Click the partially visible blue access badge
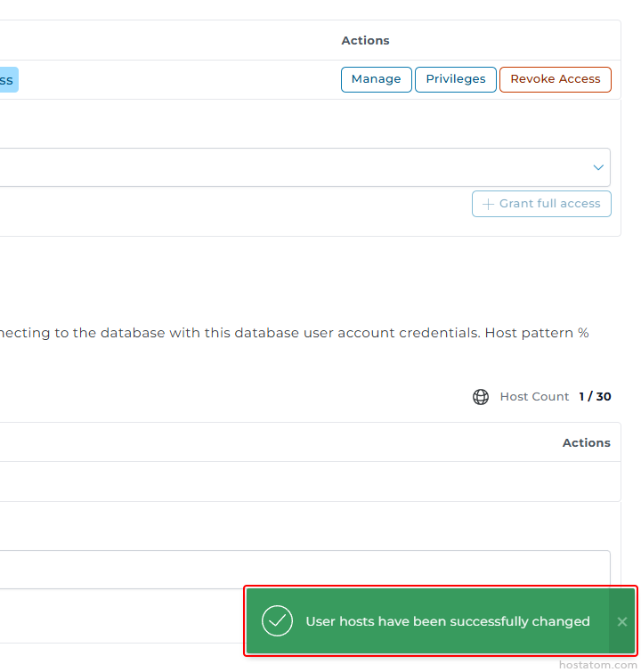641x672 pixels. (x=9, y=80)
